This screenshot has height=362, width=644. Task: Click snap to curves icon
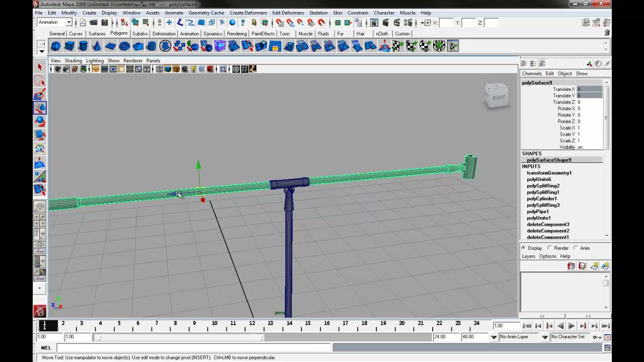point(290,23)
